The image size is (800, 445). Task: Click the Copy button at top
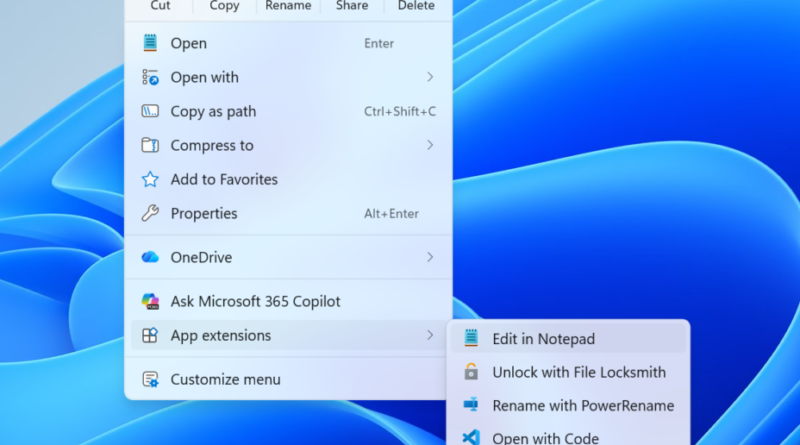224,6
